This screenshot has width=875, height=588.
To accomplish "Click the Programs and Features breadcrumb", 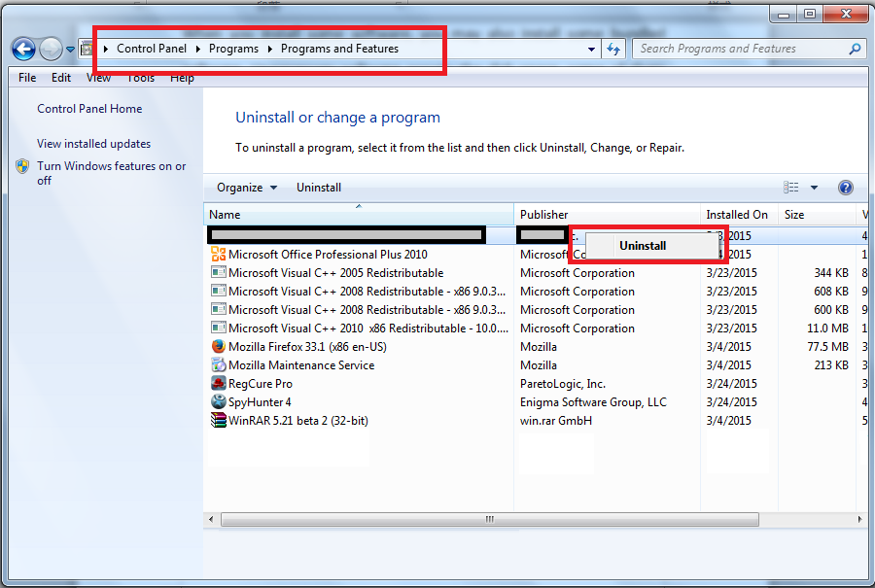I will [x=339, y=49].
